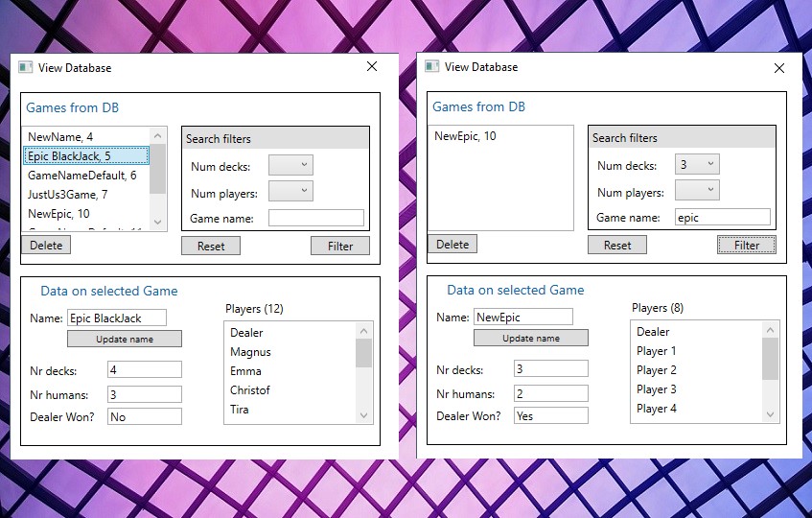Click Delete button in left window
Screen dimensions: 812x518
click(x=46, y=245)
